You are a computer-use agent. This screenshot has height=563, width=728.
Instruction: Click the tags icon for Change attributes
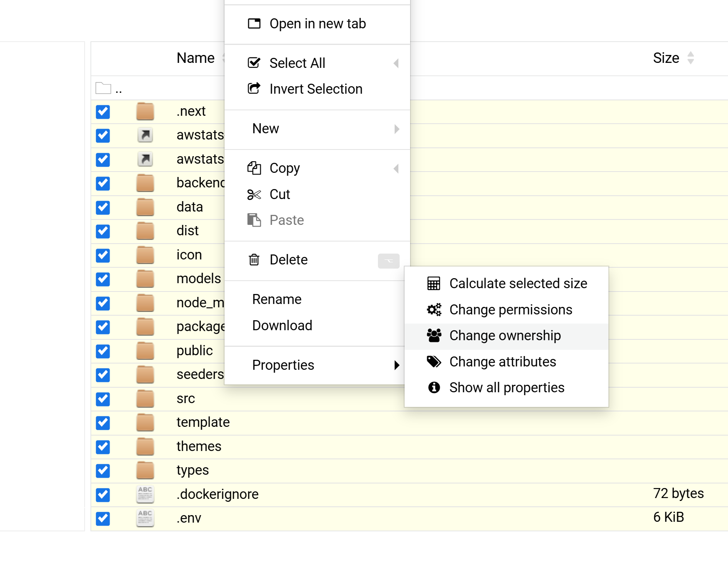click(x=434, y=361)
